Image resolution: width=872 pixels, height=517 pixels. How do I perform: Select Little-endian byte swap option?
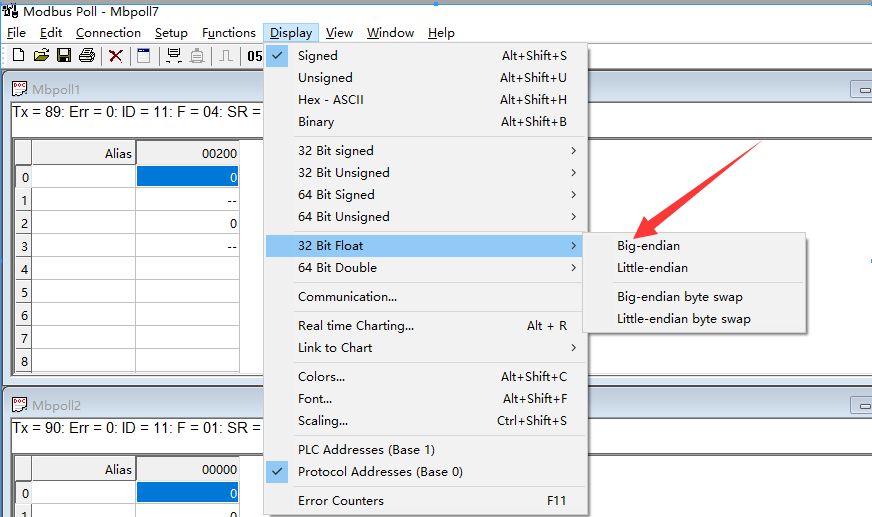tap(683, 319)
